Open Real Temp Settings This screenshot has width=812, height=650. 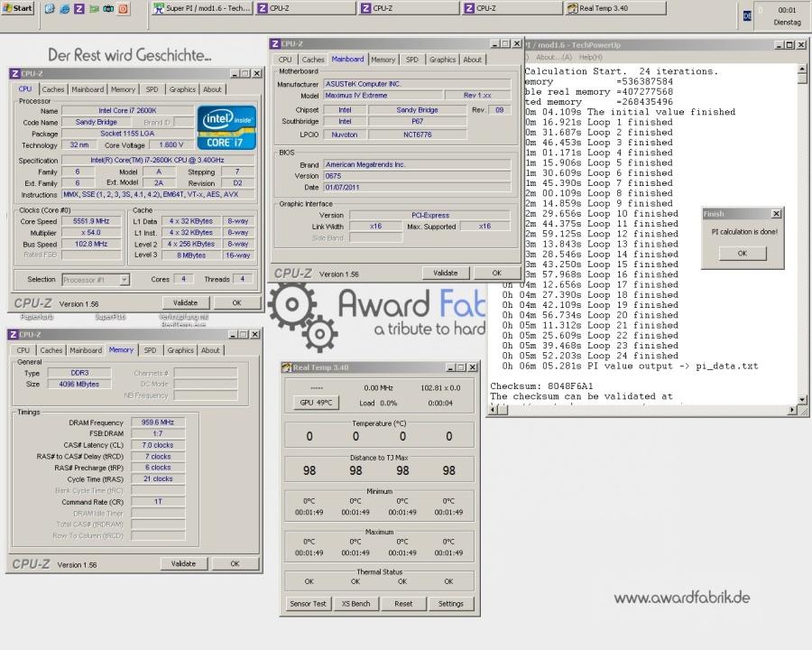[450, 604]
